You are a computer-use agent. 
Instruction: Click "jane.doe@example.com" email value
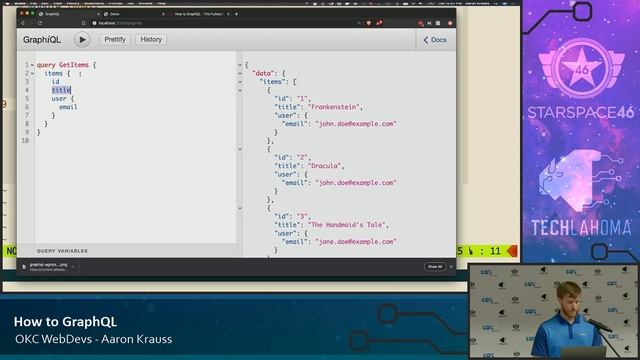click(356, 242)
